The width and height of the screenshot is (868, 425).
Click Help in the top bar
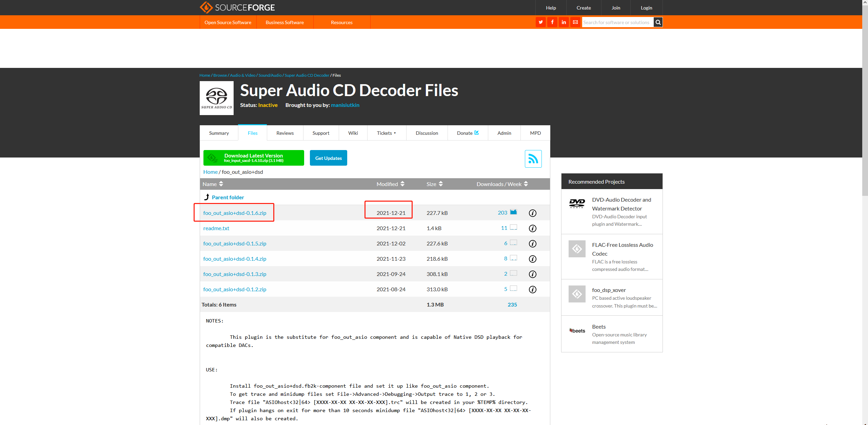[551, 8]
